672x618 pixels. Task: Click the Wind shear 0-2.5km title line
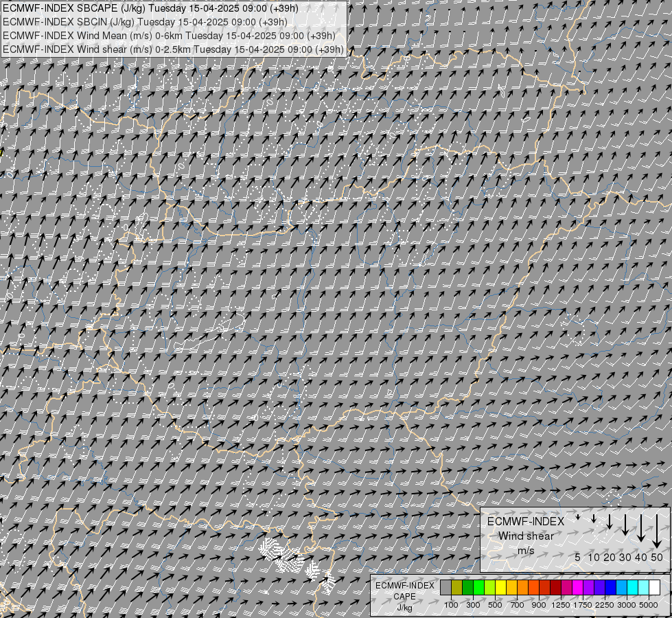(x=173, y=49)
